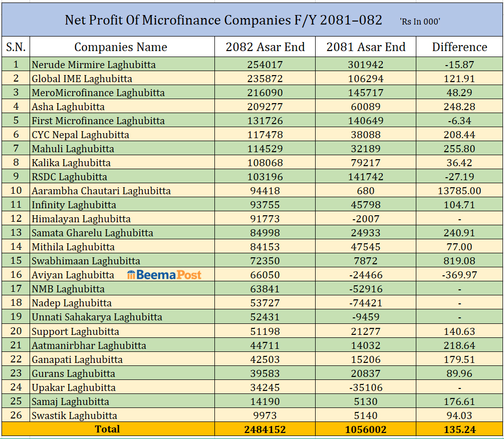Select the total difference value 135.24
Screen dimensions: 504x439
coord(459,429)
